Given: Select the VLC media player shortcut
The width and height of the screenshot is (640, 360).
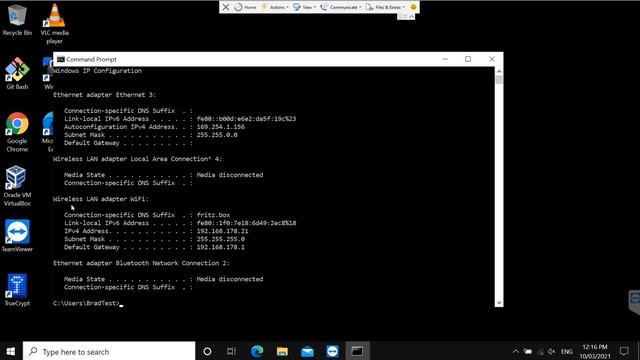Looking at the screenshot, I should 54,23.
